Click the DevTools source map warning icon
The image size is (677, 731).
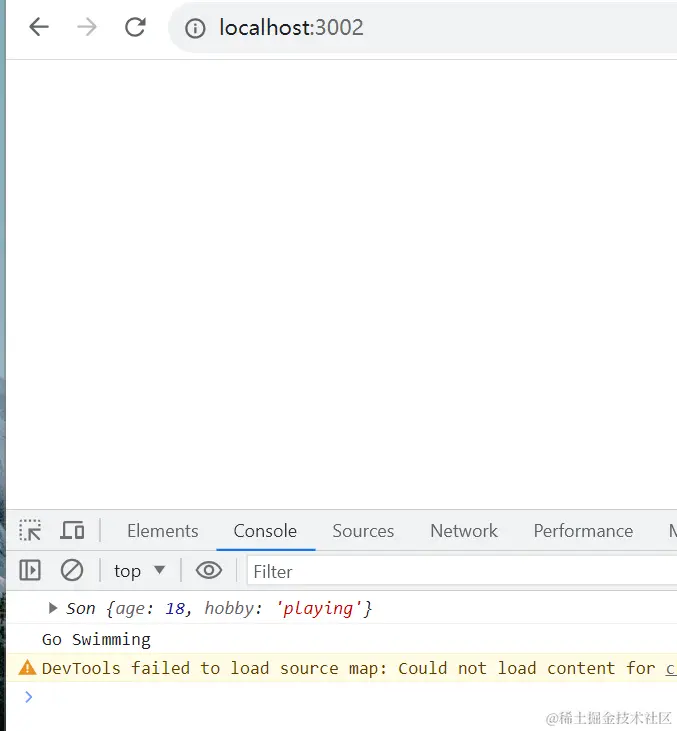coord(27,668)
